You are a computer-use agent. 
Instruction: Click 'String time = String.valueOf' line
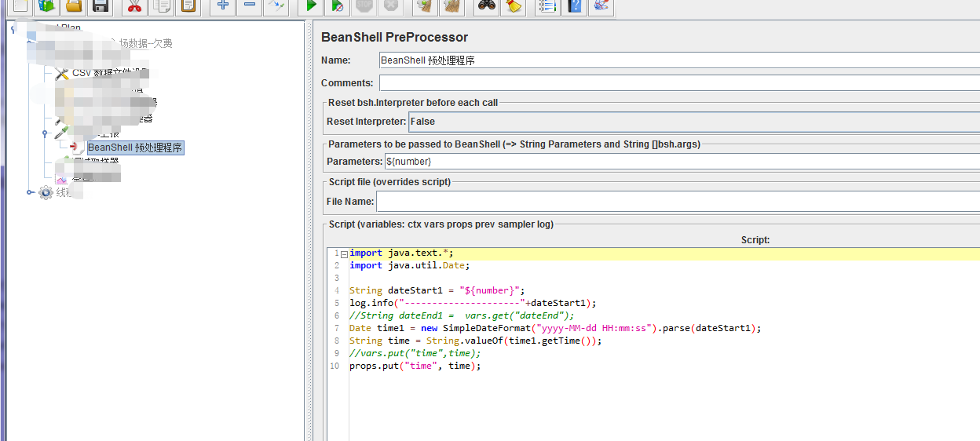click(x=475, y=341)
